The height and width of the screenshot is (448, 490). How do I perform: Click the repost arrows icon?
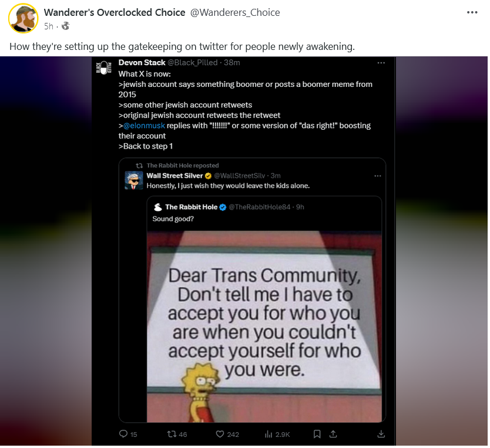172,434
